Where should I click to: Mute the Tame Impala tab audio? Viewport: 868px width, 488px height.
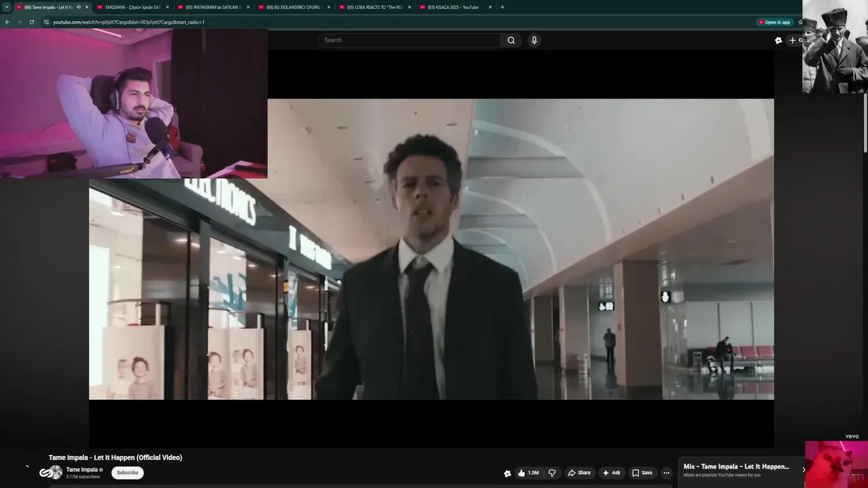click(79, 7)
